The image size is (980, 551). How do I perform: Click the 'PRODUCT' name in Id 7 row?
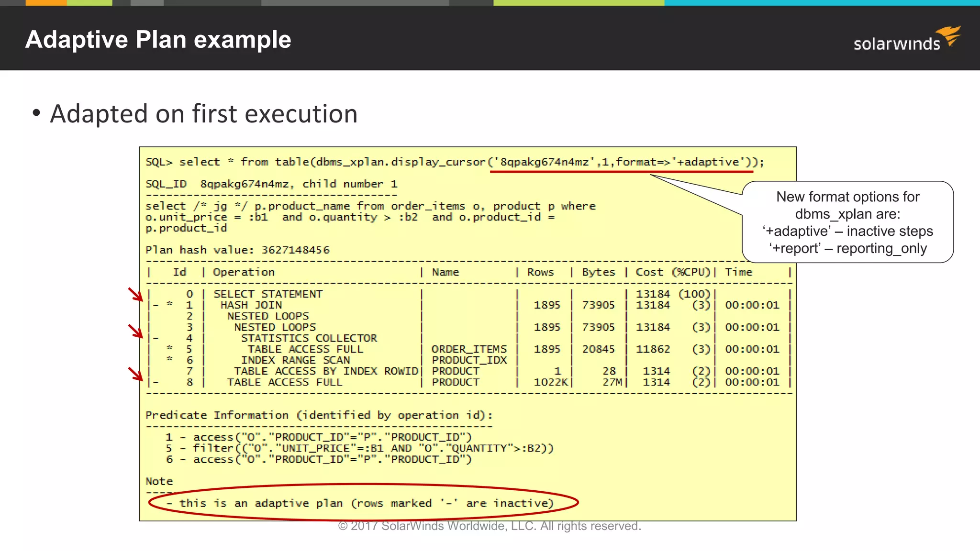(455, 371)
